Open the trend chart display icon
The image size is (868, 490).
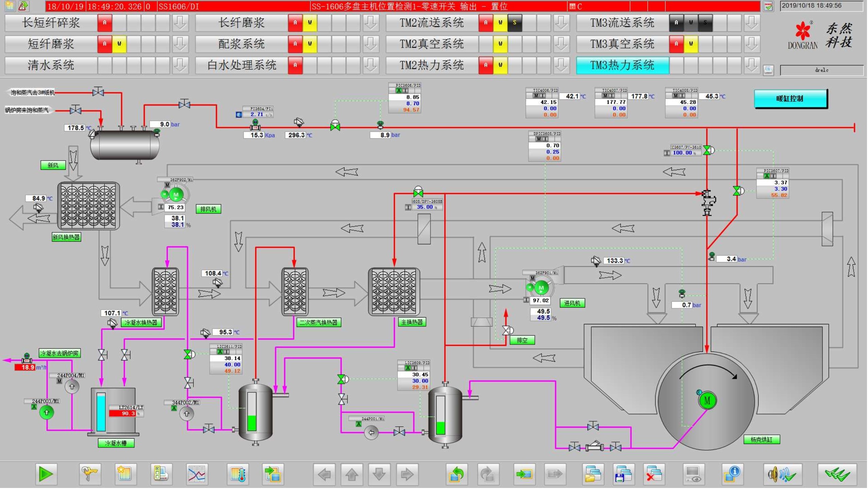click(x=197, y=475)
